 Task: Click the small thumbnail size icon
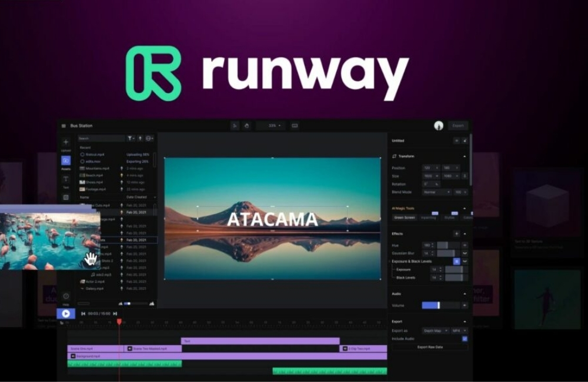121,304
